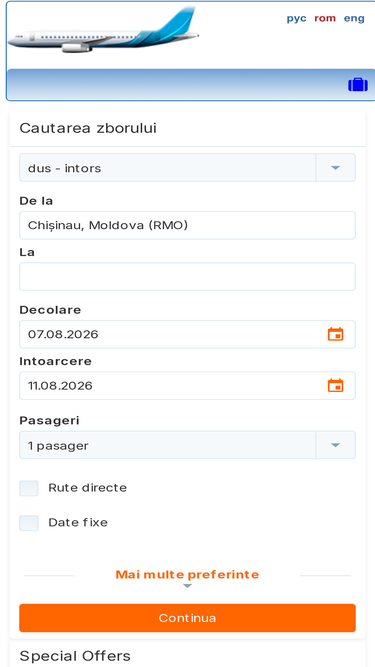The width and height of the screenshot is (375, 667).
Task: Switch language to rom
Action: pos(325,18)
